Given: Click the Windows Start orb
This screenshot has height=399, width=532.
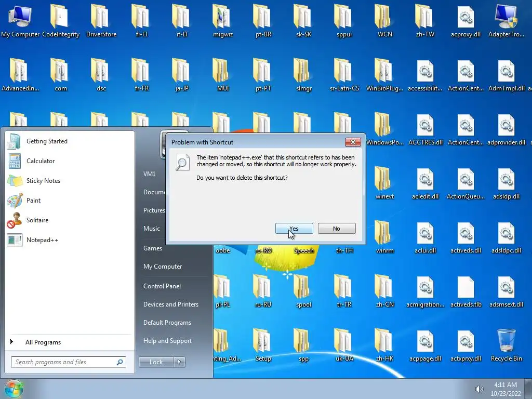Looking at the screenshot, I should point(14,389).
